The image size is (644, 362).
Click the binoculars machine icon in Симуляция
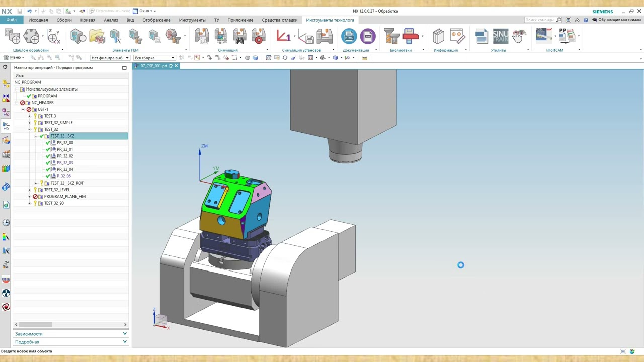click(239, 36)
